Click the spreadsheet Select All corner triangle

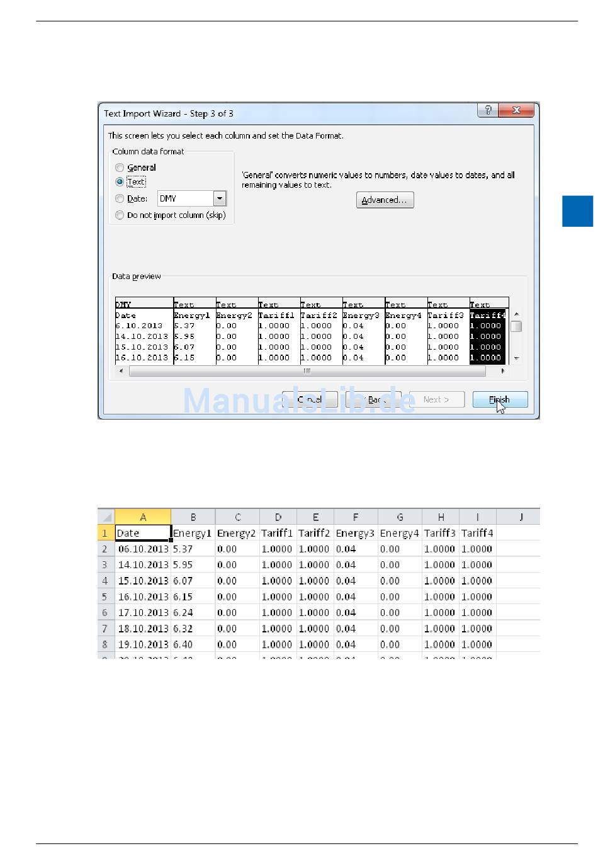tap(106, 517)
